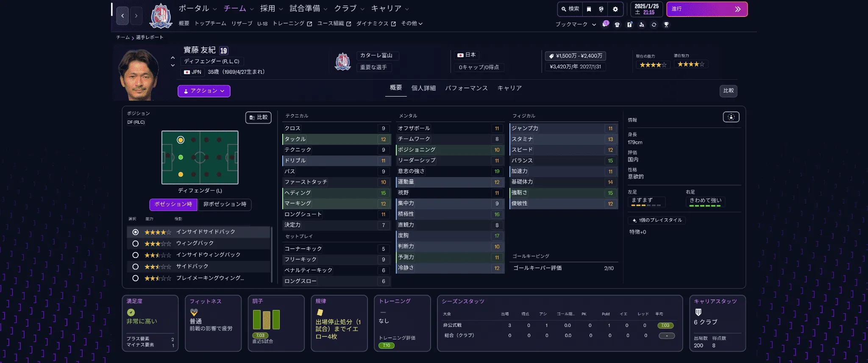Select the インサイドサイドバック role radio
Viewport: 868px width, 363px height.
[x=135, y=232]
